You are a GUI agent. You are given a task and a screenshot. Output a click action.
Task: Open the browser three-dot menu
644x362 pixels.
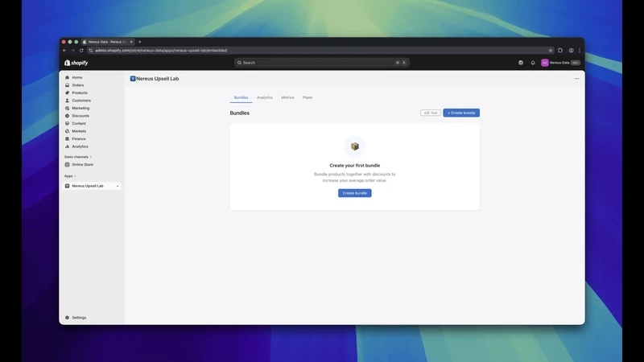pos(580,51)
